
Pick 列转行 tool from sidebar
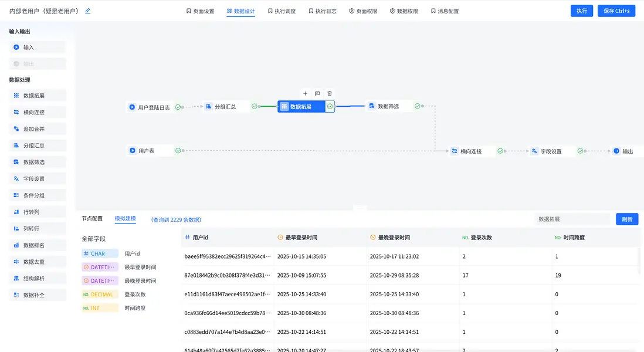point(38,229)
